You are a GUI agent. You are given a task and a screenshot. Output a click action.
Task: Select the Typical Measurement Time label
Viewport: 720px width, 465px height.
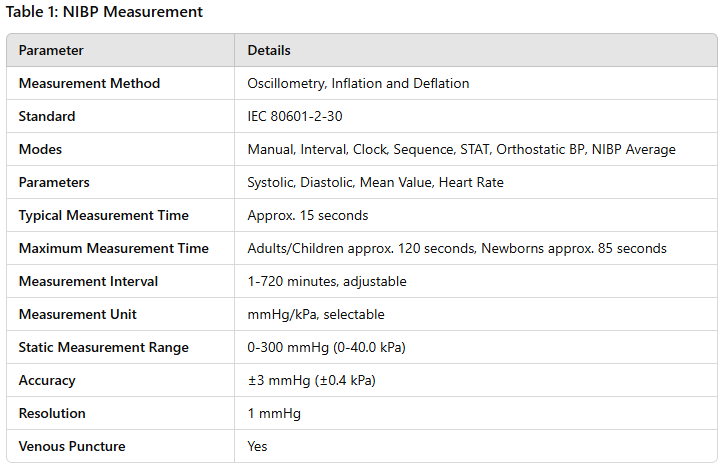click(104, 215)
